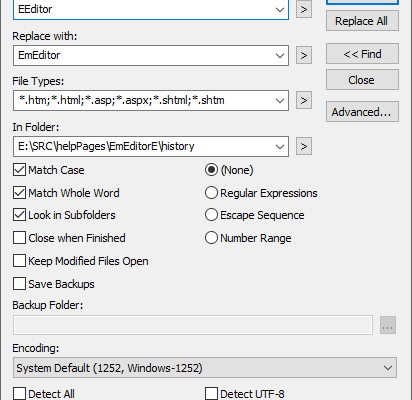
Task: Select the Regular Expressions radio button
Action: [x=211, y=193]
